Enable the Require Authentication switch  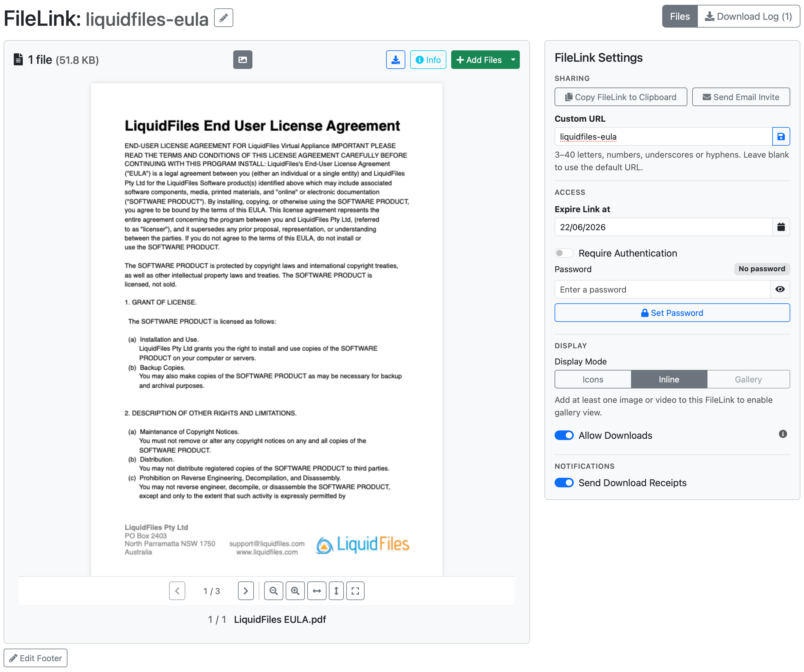click(x=564, y=253)
